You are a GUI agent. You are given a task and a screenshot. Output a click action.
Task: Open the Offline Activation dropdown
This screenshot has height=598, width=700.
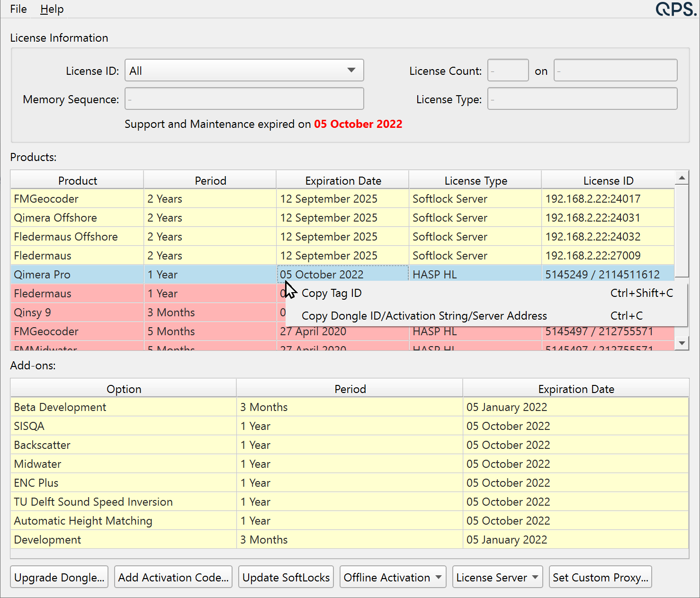tap(393, 577)
